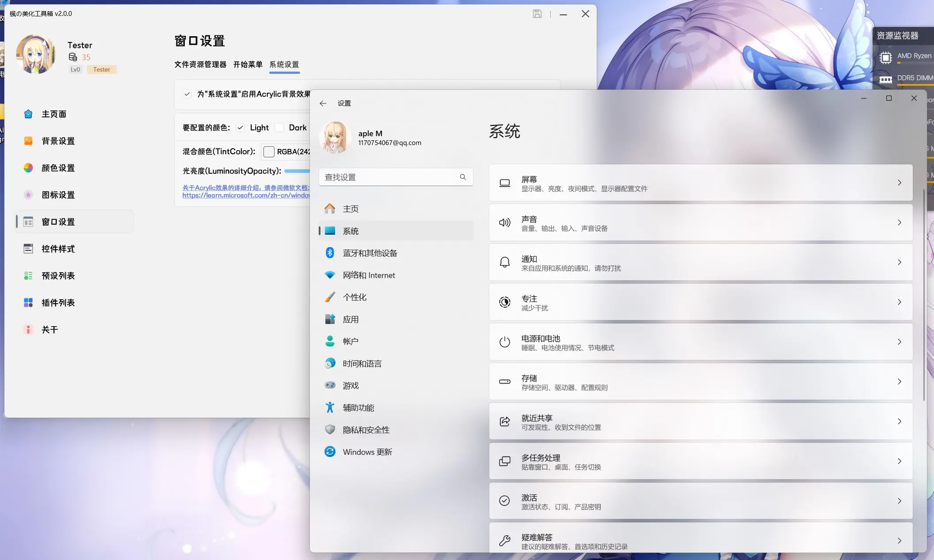Click back arrow in Settings window
This screenshot has width=934, height=560.
coord(323,103)
